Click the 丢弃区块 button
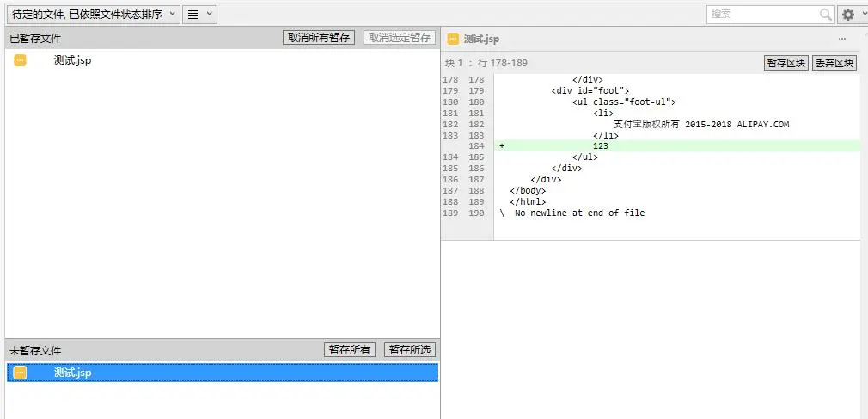This screenshot has width=868, height=419. pyautogui.click(x=834, y=63)
